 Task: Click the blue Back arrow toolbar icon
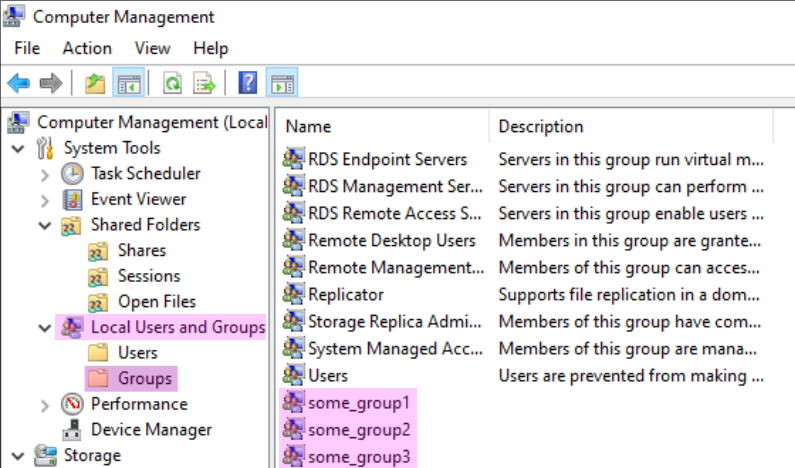point(19,83)
